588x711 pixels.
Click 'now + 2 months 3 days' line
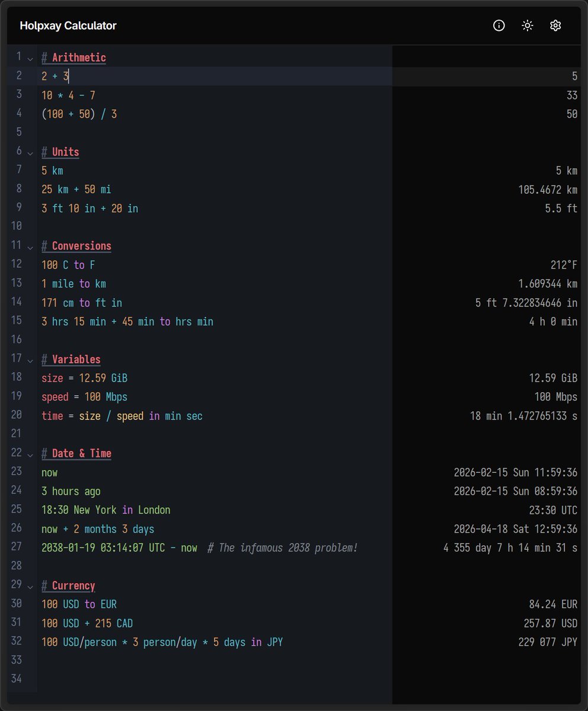point(98,529)
